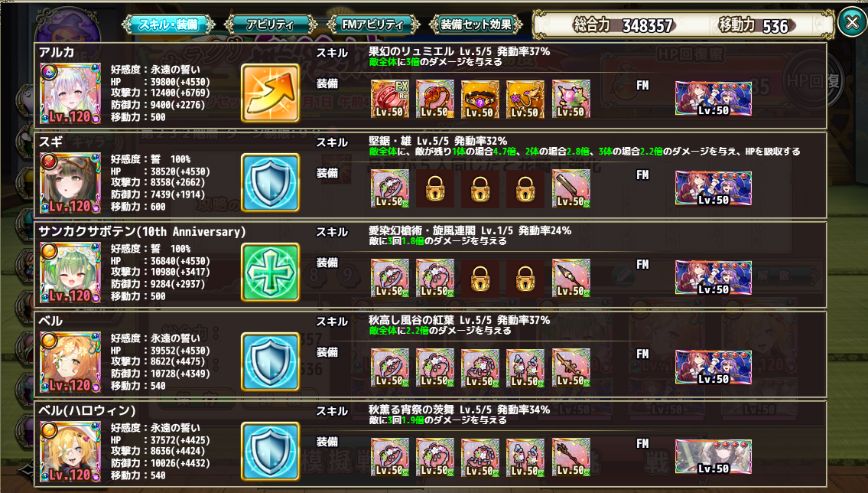
Task: Select アルカ's EX red ring equipment
Action: [390, 99]
